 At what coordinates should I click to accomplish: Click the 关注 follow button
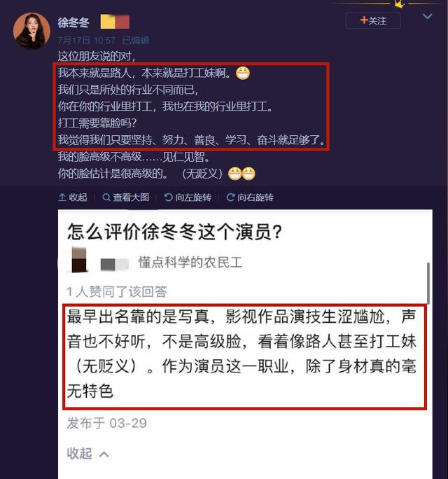pos(373,21)
